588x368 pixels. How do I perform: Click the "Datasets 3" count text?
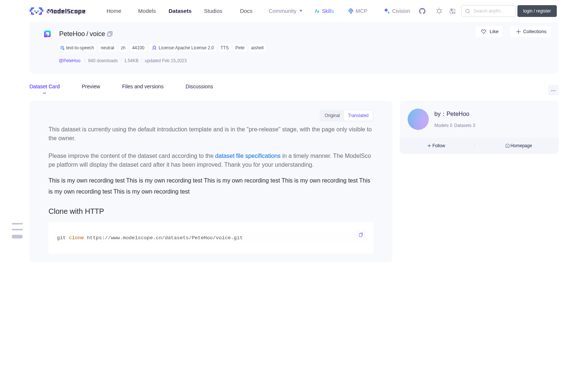coord(465,125)
